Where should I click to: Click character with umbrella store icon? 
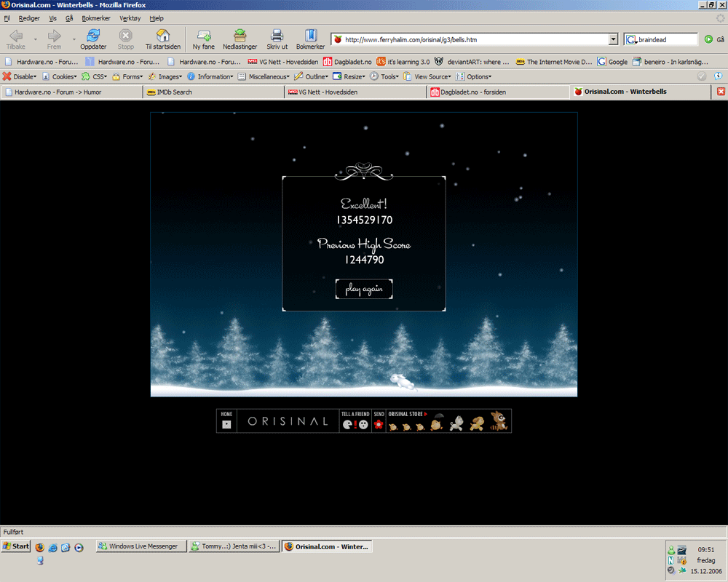click(x=437, y=422)
